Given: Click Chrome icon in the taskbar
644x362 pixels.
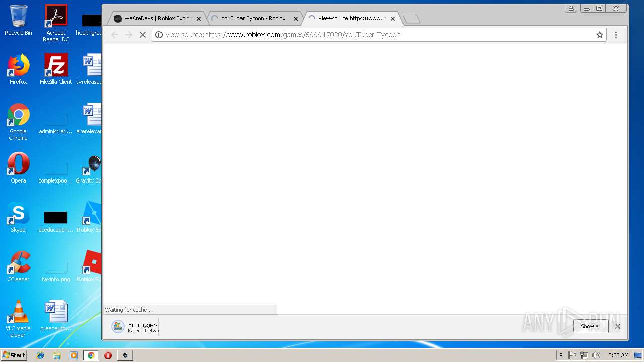Looking at the screenshot, I should point(91,355).
